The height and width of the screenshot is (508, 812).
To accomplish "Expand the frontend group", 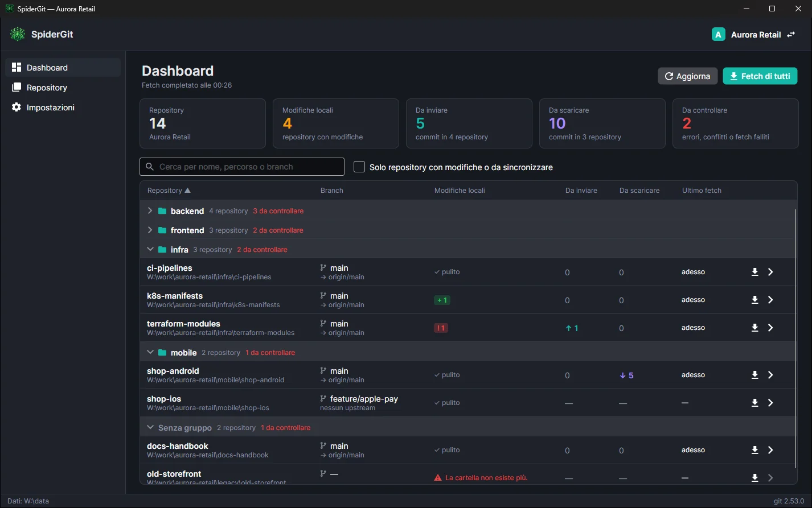I will [150, 230].
